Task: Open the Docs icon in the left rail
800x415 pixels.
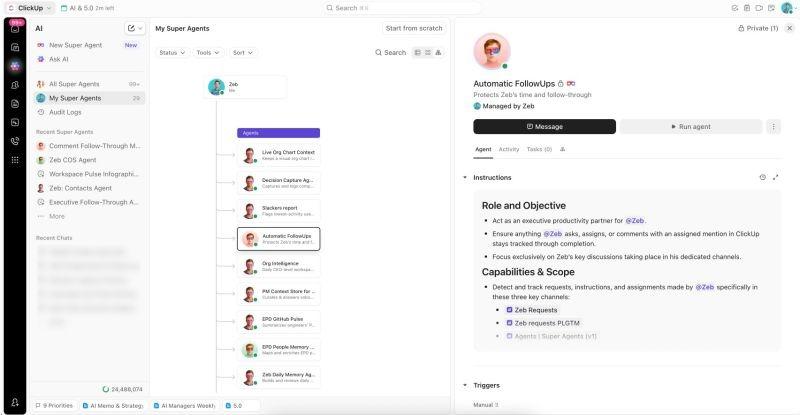Action: pos(15,104)
